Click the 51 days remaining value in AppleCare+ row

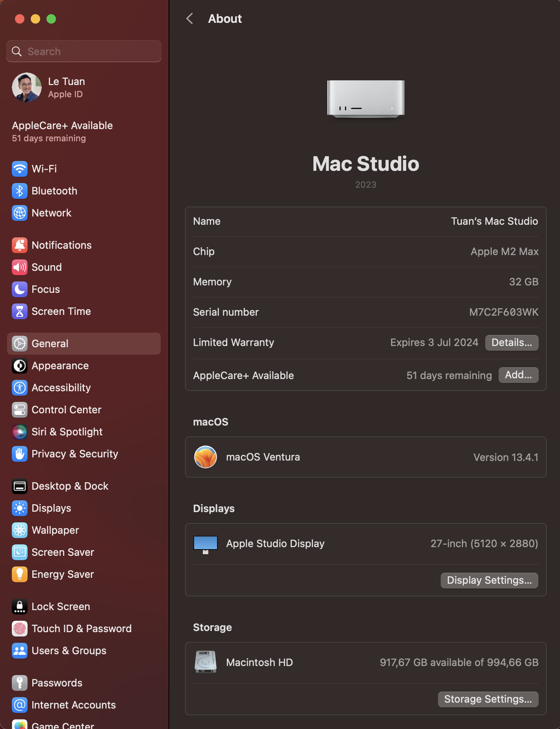tap(449, 376)
